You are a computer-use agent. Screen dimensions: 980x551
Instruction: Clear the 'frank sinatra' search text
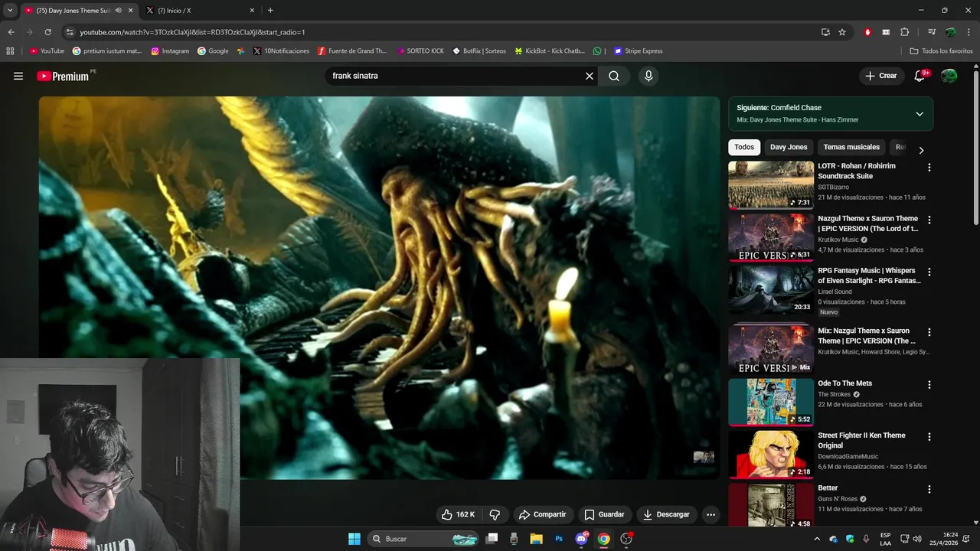pyautogui.click(x=590, y=76)
